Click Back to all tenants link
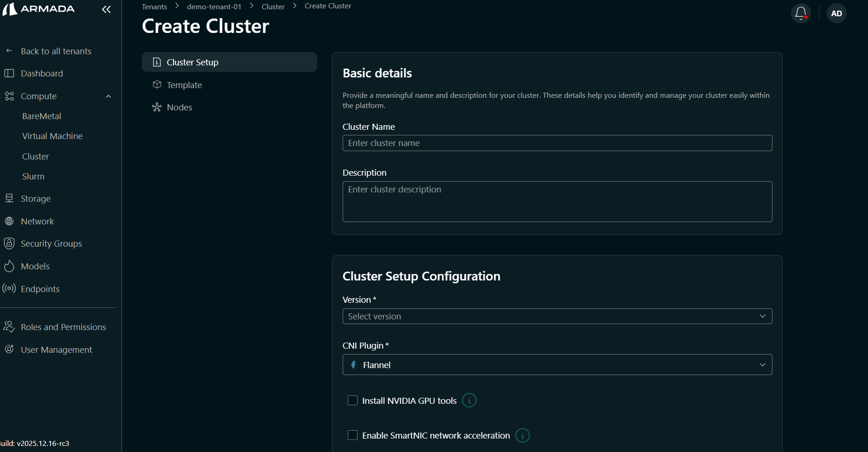This screenshot has width=868, height=452. tap(56, 51)
